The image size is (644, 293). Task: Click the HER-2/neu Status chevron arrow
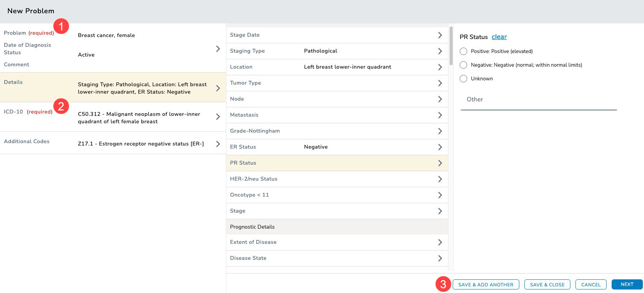coord(440,179)
